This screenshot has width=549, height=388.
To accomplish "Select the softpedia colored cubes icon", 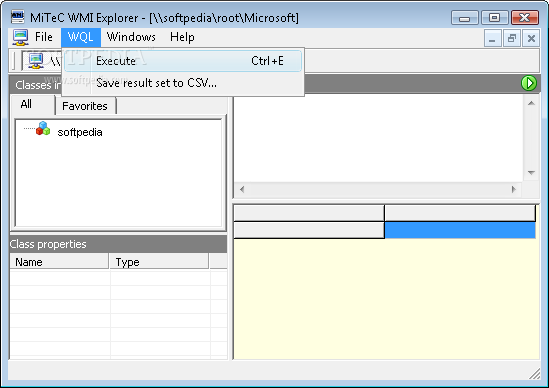I will coord(43,129).
